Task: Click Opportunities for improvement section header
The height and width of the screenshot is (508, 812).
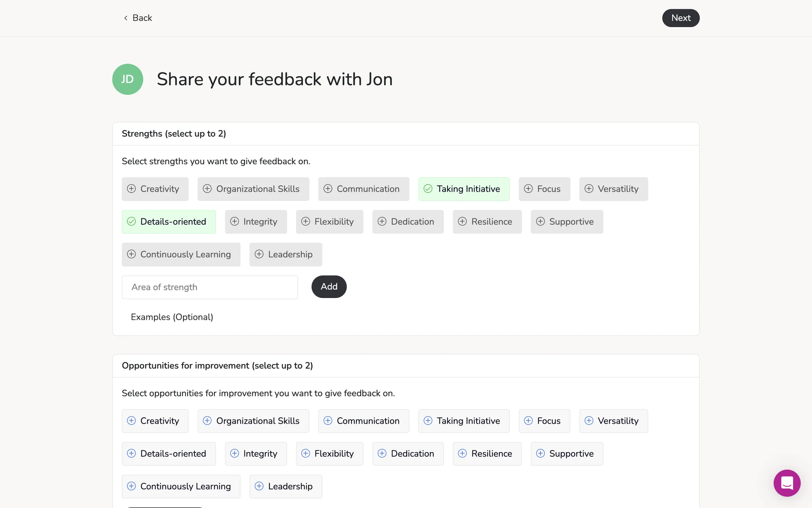Action: click(x=217, y=366)
